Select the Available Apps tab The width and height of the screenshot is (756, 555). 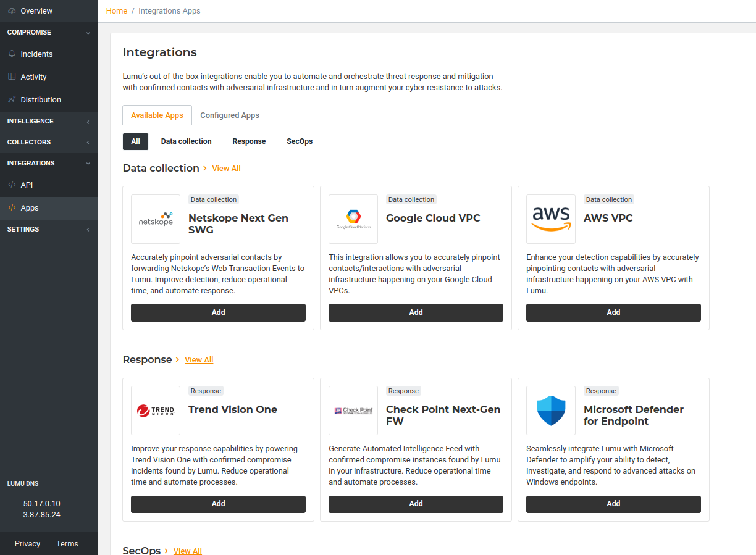(157, 115)
